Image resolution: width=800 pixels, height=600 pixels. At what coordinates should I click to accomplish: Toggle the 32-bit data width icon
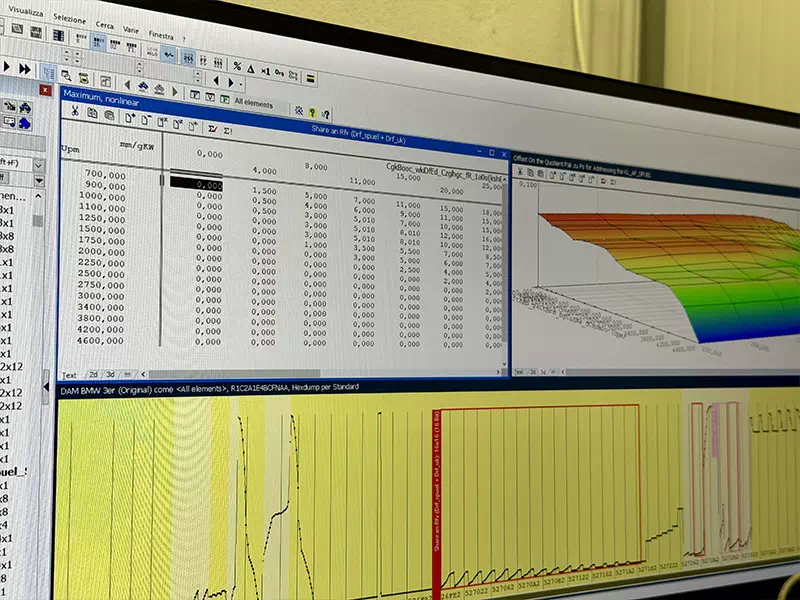point(115,45)
